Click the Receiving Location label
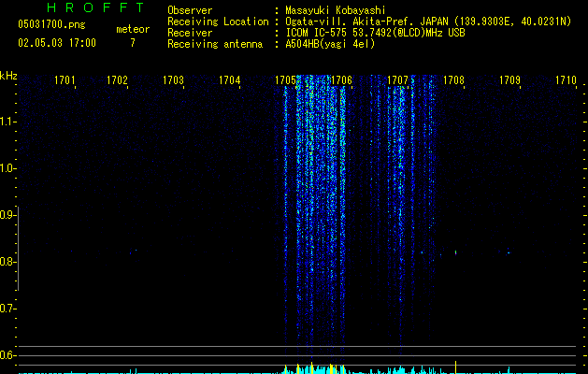 tap(218, 22)
